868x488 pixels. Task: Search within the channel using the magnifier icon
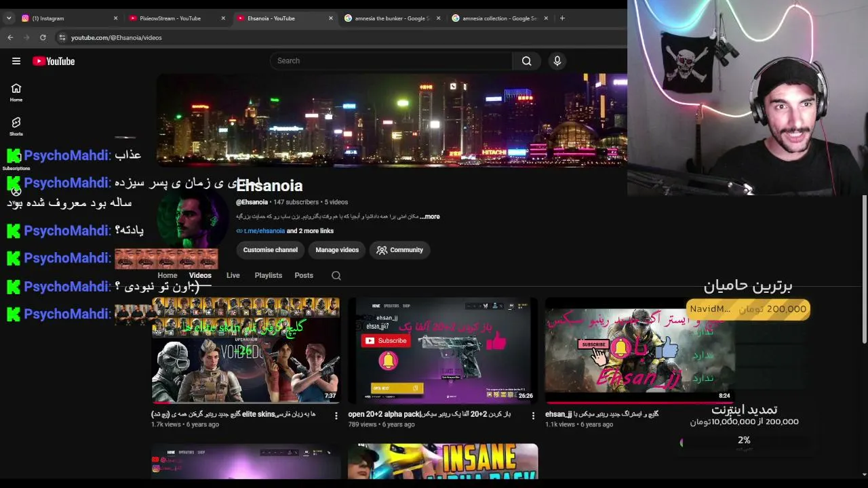tap(336, 276)
